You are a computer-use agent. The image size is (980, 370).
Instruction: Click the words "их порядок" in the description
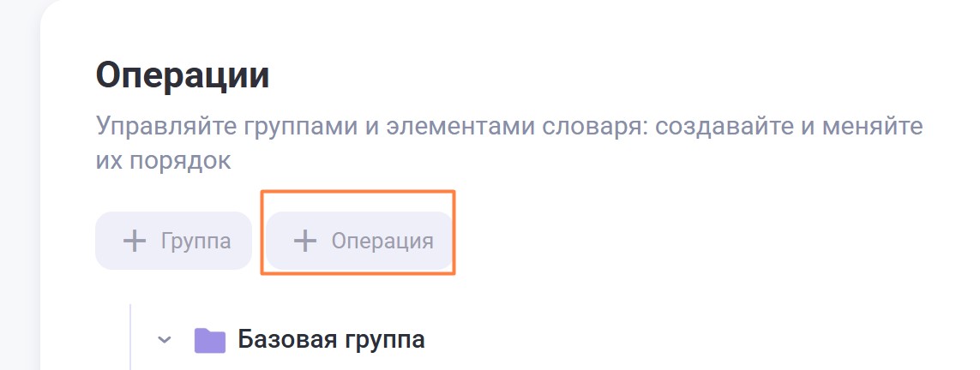[x=163, y=161]
